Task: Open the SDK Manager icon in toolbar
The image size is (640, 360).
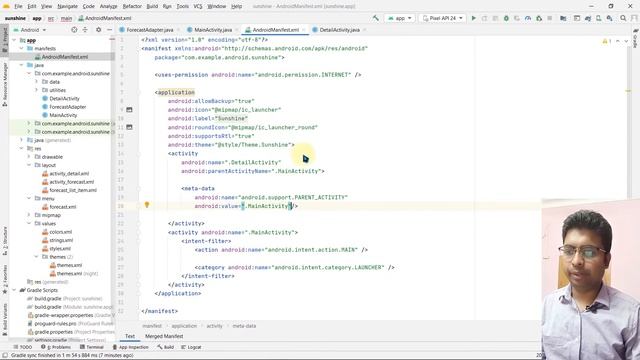Action: (x=609, y=18)
